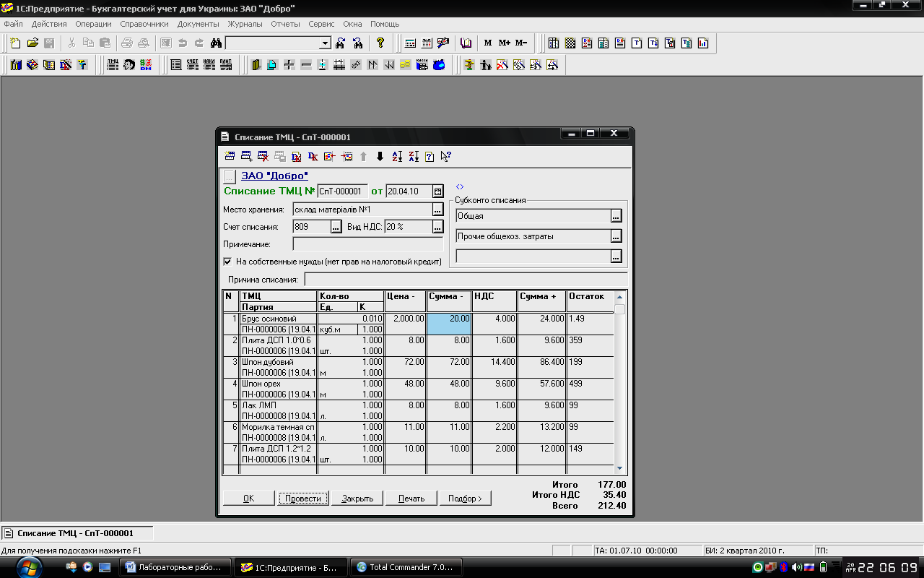Viewport: 924px width, 578px height.
Task: Select the 'Шпон дубовий' table cell
Action: pyautogui.click(x=279, y=362)
